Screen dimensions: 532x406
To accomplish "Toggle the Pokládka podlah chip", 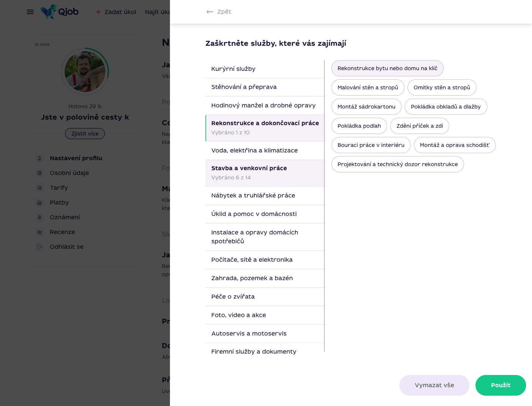I will coord(359,126).
